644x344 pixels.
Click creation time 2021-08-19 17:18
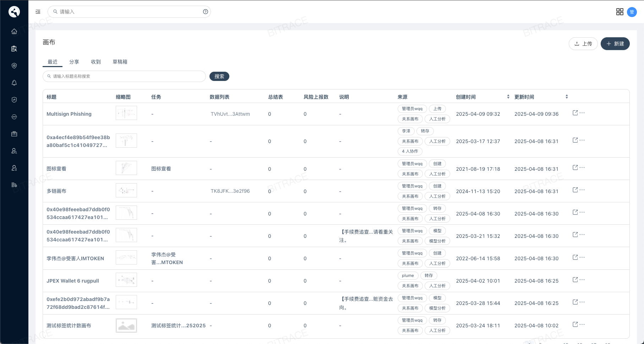[478, 169]
